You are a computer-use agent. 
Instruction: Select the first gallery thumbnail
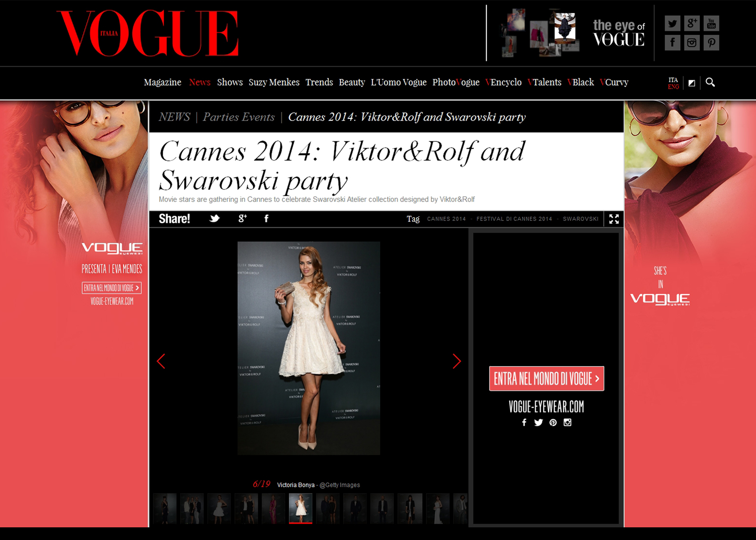165,508
